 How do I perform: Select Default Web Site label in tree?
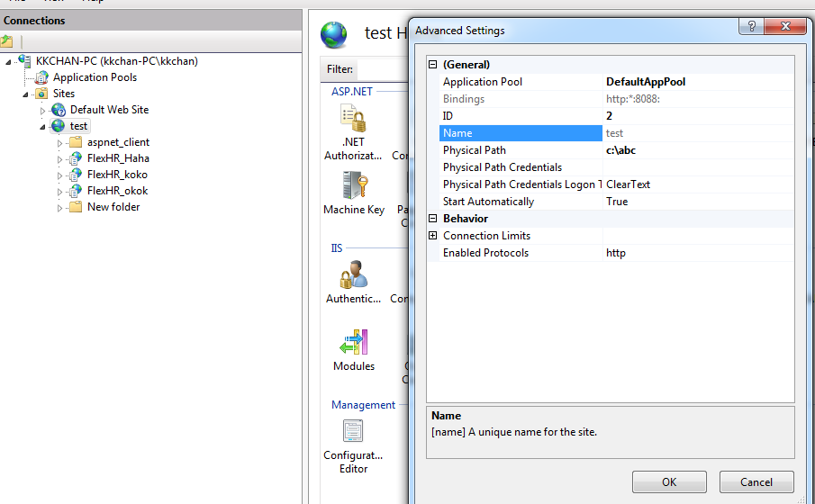point(109,110)
